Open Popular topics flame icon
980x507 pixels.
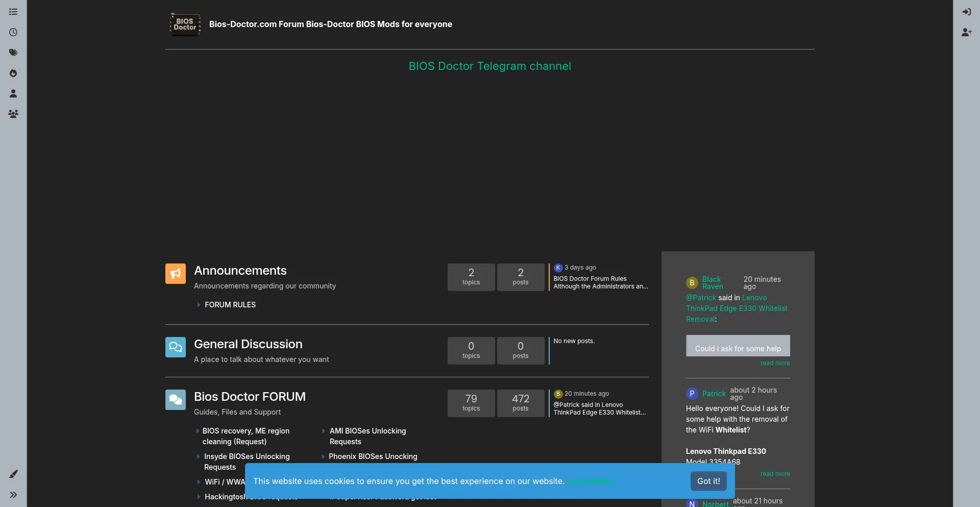pyautogui.click(x=13, y=73)
